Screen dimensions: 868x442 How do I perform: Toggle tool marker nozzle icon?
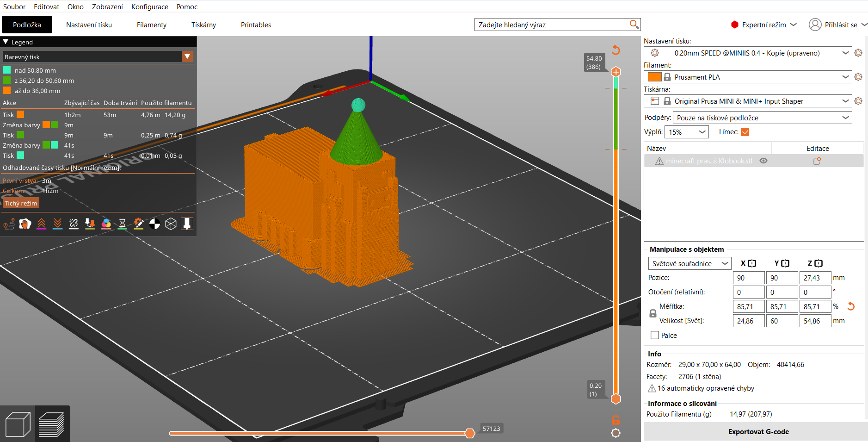tap(187, 224)
